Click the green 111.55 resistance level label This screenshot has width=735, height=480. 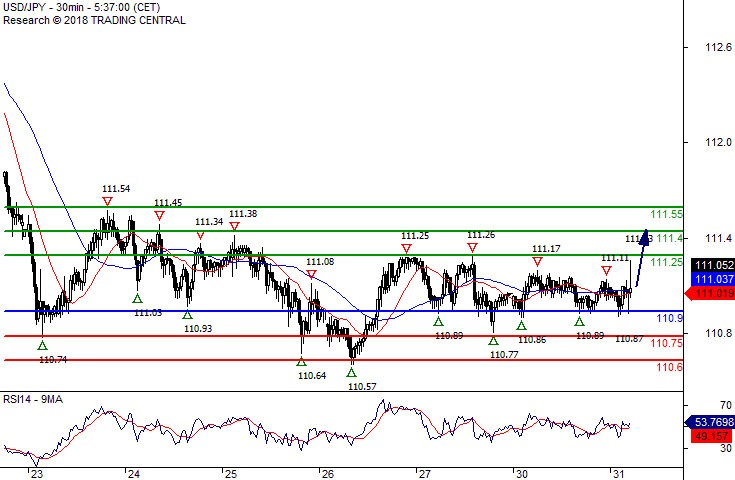pyautogui.click(x=666, y=214)
